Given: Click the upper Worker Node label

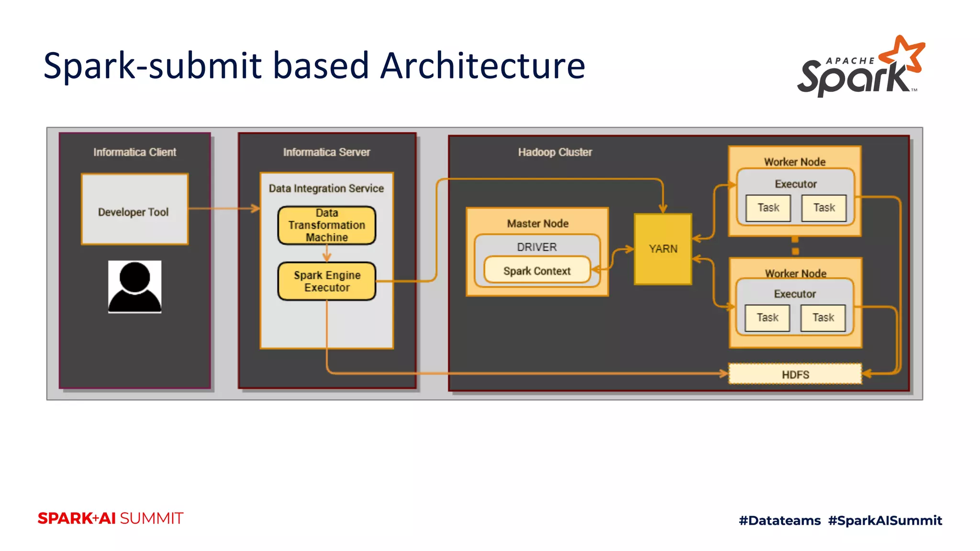Looking at the screenshot, I should (x=795, y=162).
